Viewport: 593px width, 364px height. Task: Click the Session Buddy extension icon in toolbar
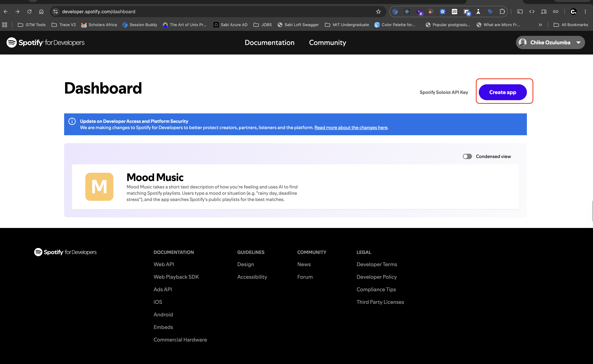coord(395,12)
